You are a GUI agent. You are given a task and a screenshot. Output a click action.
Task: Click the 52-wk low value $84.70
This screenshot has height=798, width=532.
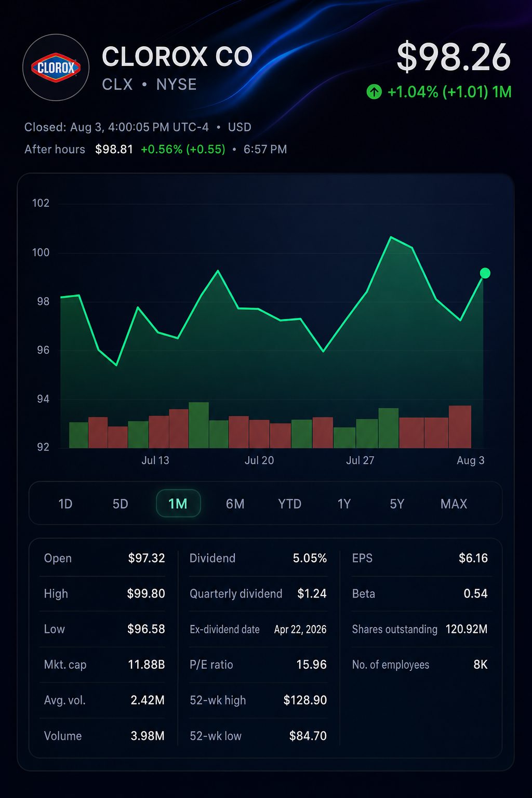click(308, 736)
